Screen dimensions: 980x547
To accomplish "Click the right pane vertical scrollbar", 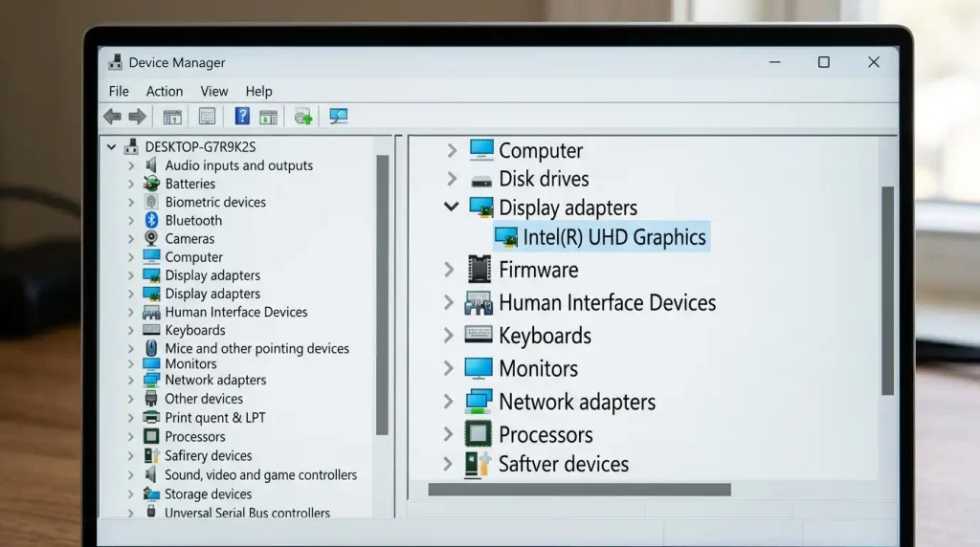I will [x=887, y=291].
